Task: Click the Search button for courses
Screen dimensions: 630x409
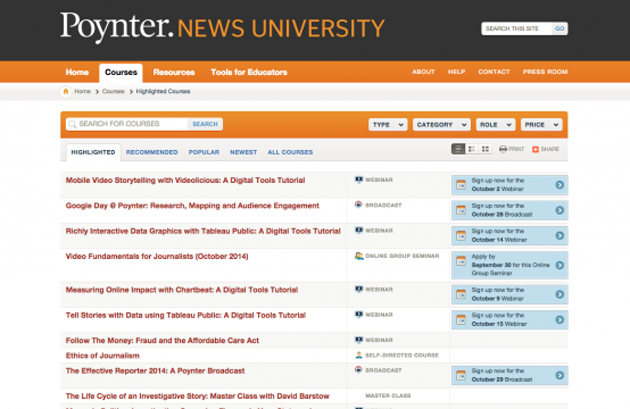Action: click(205, 124)
